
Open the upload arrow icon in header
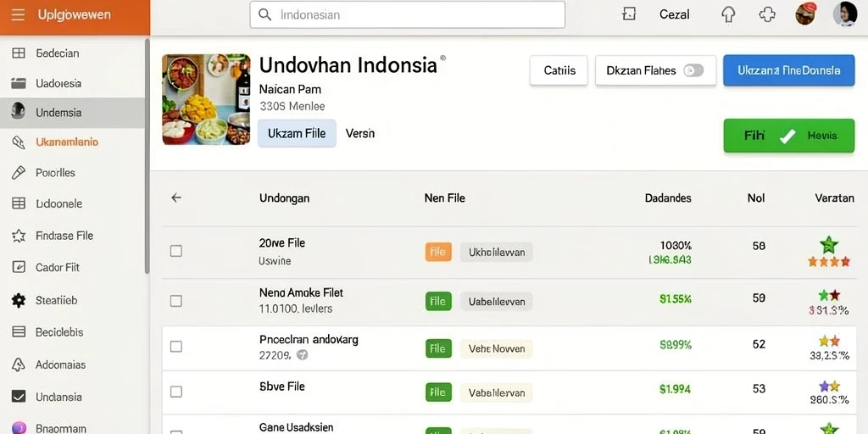point(728,14)
